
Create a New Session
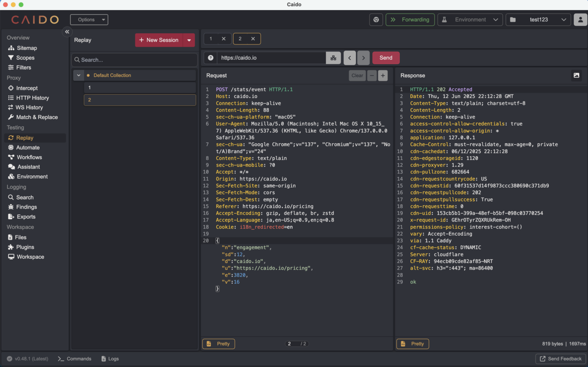pos(159,40)
